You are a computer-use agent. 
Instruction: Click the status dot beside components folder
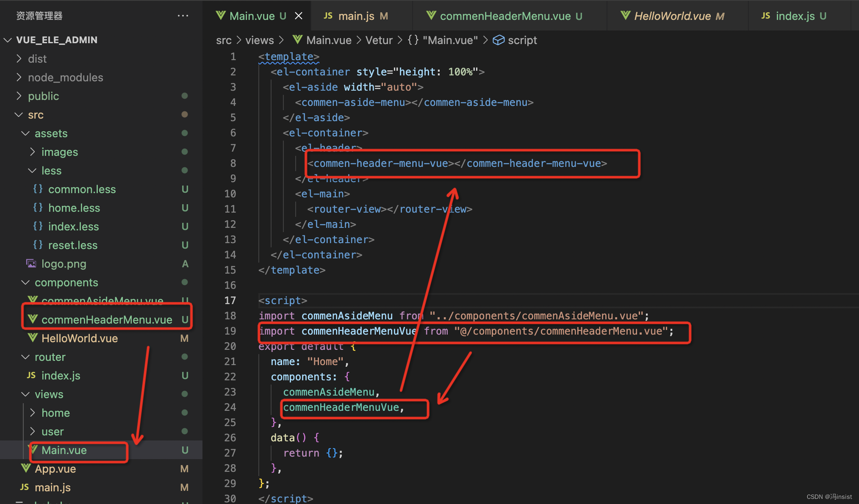(184, 282)
